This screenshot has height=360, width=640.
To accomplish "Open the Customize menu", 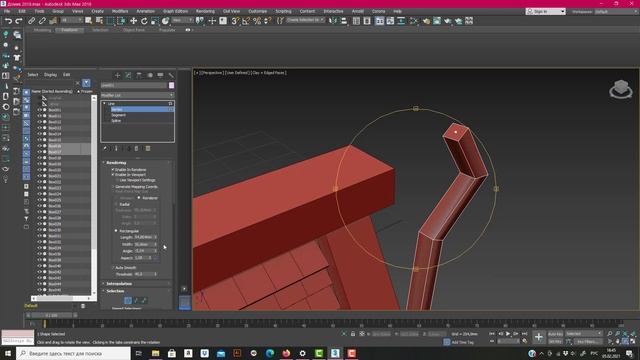I will pyautogui.click(x=258, y=11).
